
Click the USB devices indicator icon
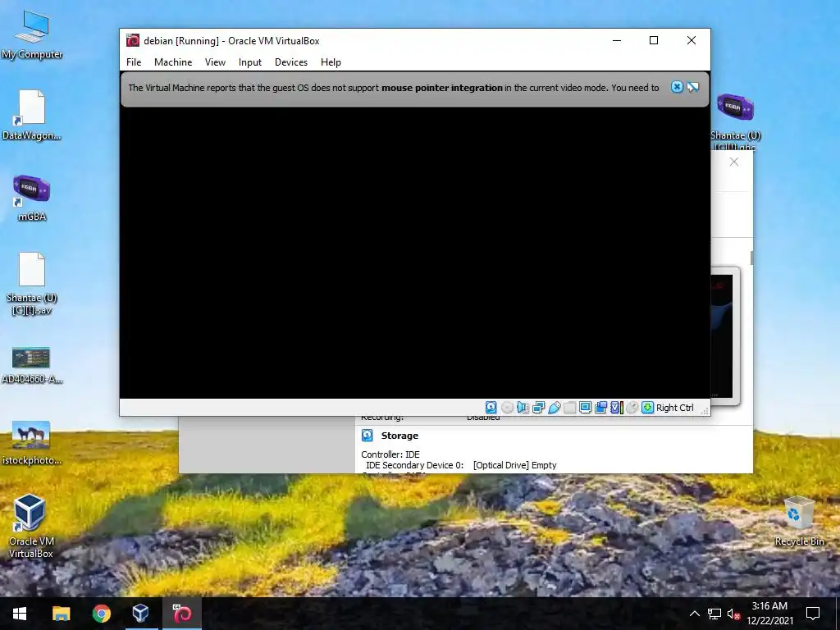click(554, 408)
